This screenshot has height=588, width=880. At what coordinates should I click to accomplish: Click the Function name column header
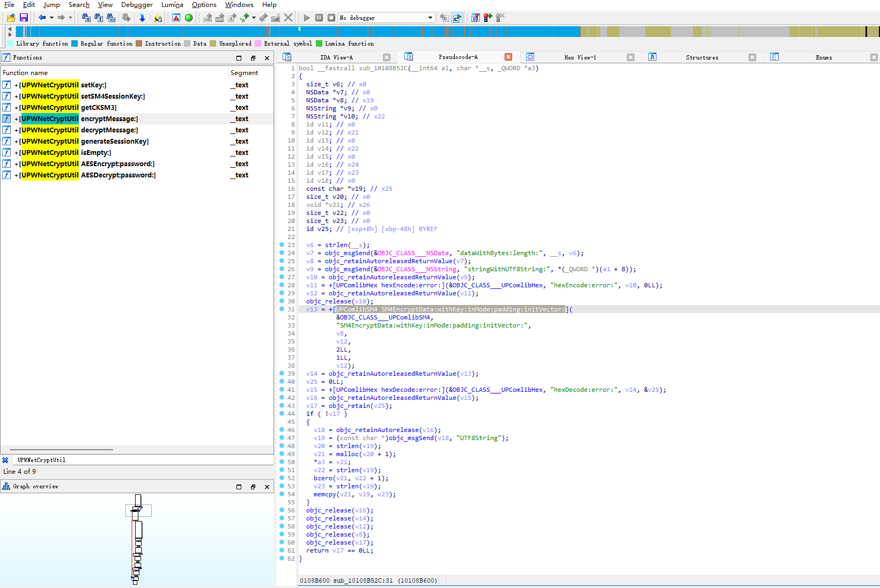(25, 73)
